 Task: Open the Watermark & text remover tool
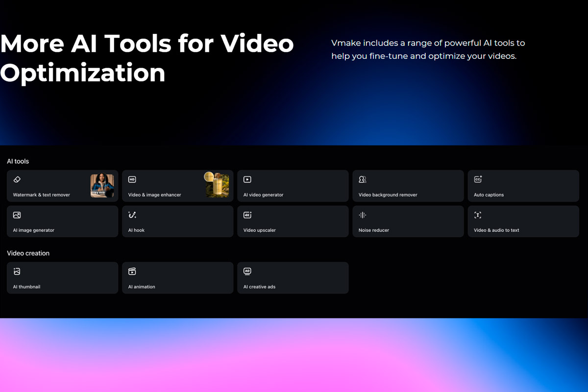[x=62, y=186]
